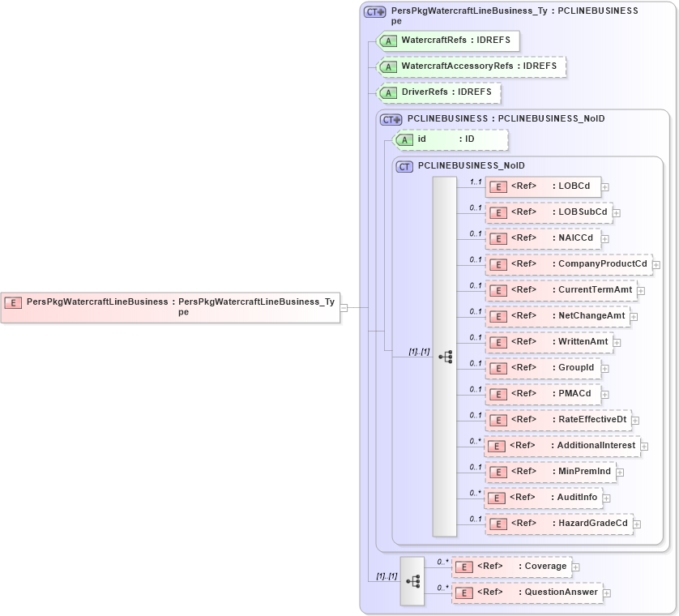Click the sequence compositor icon inside PCLINEBUSINESS_NoID
This screenshot has width=679, height=616.
444,355
